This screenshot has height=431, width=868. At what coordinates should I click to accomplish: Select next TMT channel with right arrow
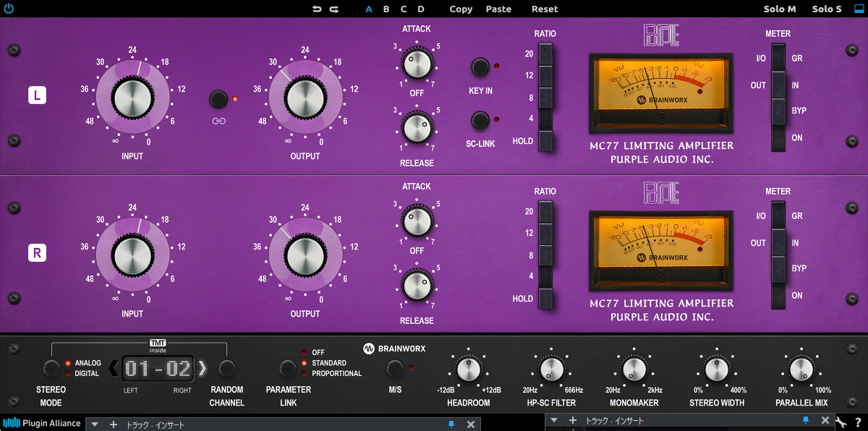click(x=203, y=369)
